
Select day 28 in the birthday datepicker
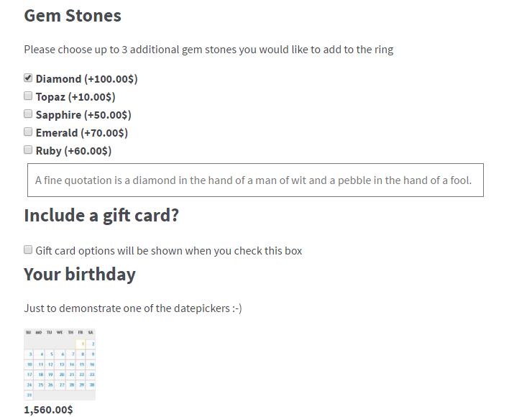[70, 385]
